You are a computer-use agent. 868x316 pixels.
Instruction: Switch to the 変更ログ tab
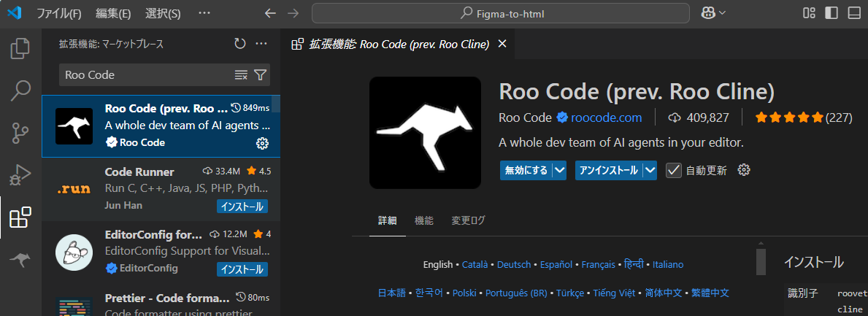[x=468, y=220]
